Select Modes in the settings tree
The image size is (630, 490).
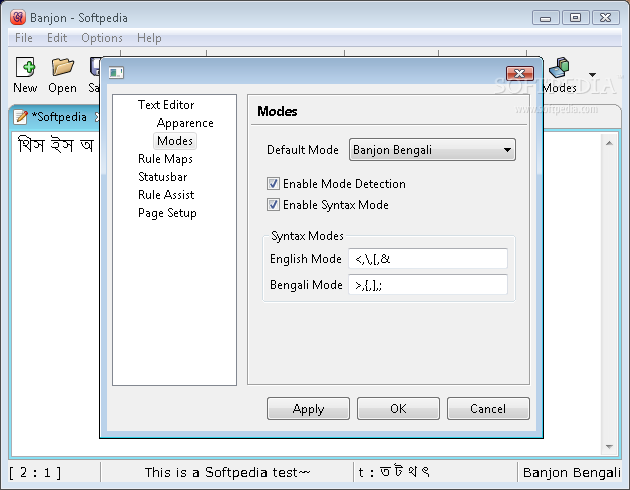pyautogui.click(x=175, y=141)
